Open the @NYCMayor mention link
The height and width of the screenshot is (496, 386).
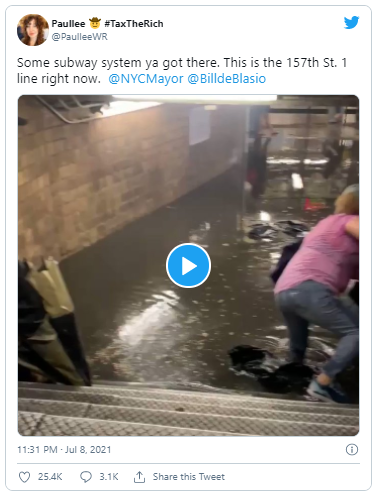pyautogui.click(x=146, y=79)
